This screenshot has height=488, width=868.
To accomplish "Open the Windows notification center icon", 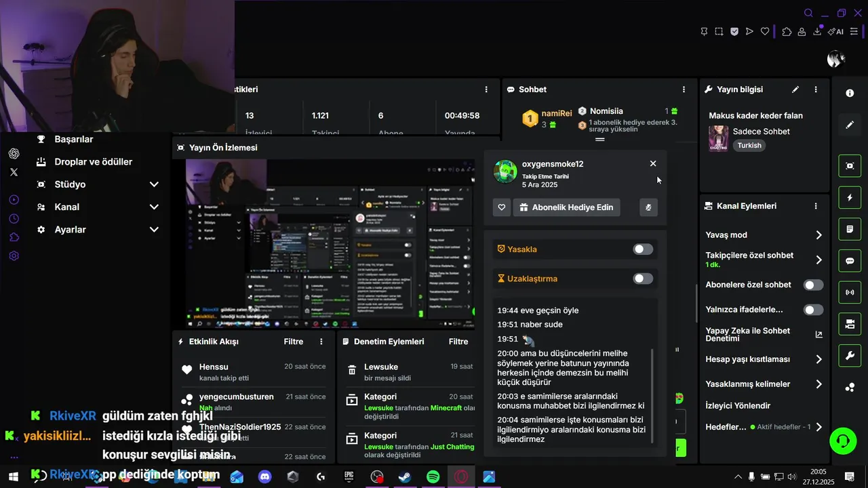I will point(848,477).
